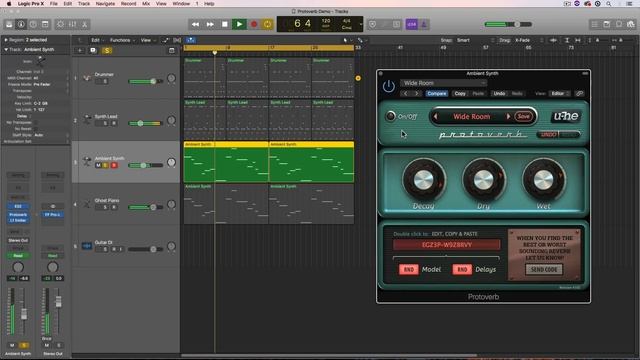Viewport: 640px width, 360px height.
Task: Solo the Drummer track
Action: 105,81
